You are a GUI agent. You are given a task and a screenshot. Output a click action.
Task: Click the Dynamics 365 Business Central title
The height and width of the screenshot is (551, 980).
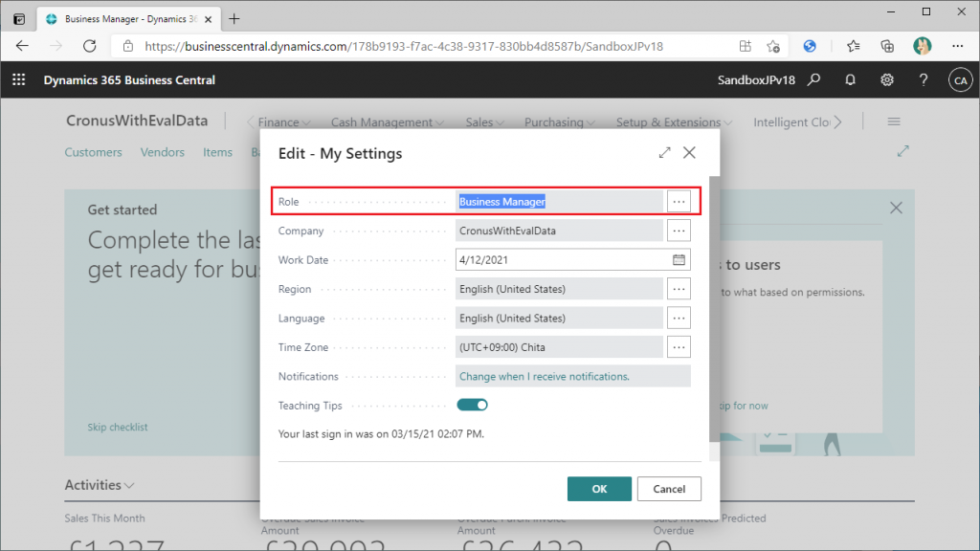pos(129,80)
